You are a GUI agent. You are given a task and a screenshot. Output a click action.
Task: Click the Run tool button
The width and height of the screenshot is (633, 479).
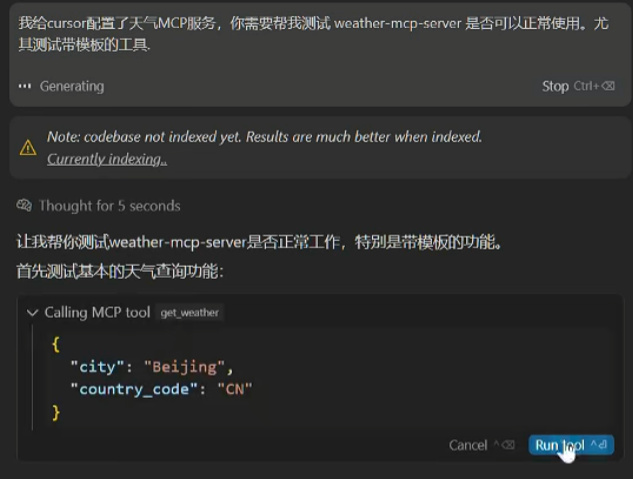point(571,445)
